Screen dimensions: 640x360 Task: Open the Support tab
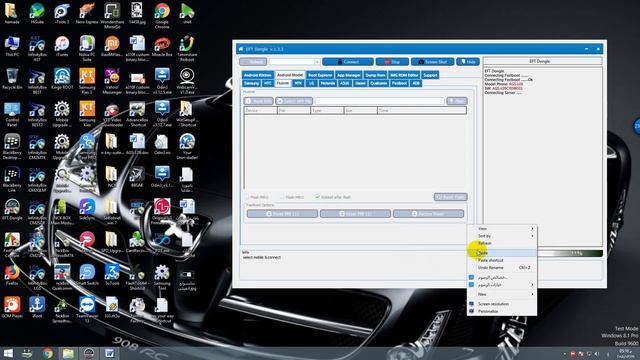[430, 75]
